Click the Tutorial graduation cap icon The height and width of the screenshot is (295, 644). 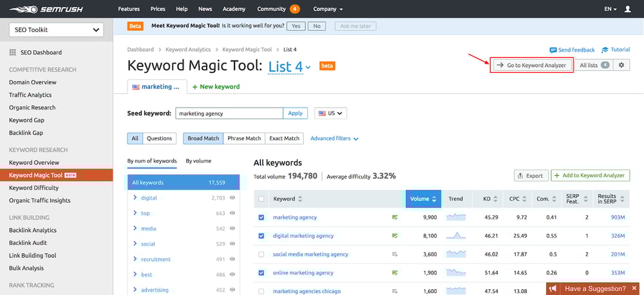(605, 50)
